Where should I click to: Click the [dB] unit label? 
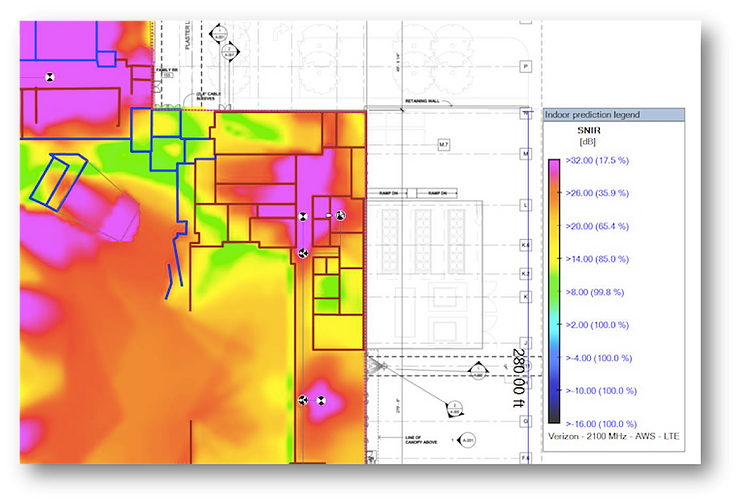(587, 142)
